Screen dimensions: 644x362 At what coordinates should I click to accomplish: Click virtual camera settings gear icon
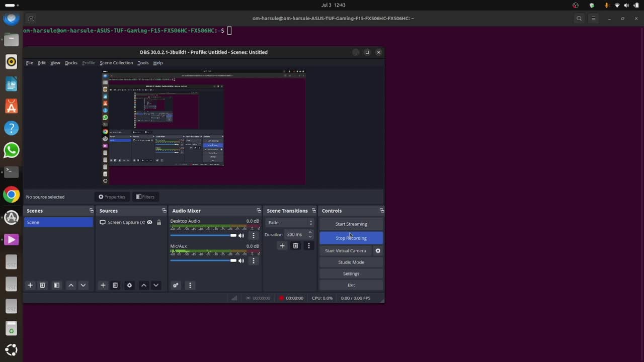(x=378, y=250)
